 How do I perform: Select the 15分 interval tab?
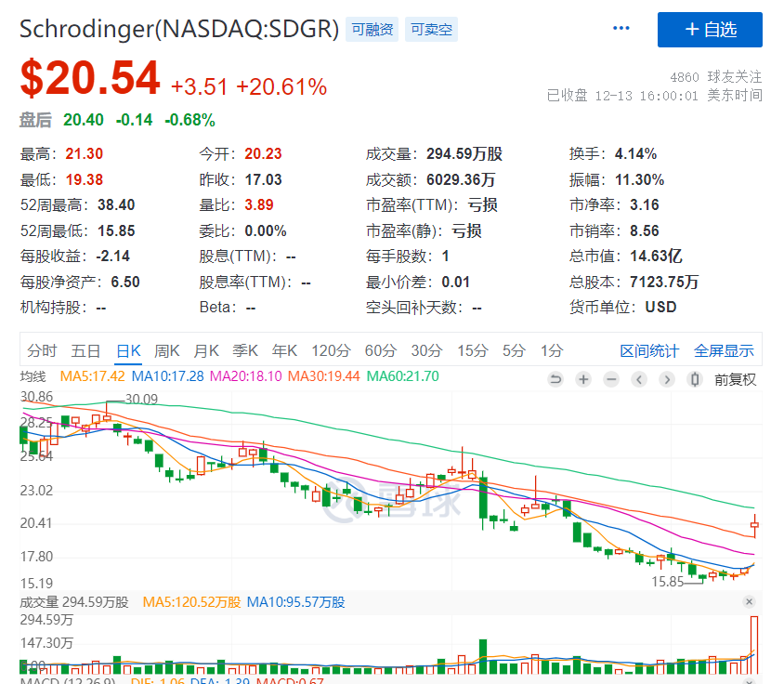(473, 350)
